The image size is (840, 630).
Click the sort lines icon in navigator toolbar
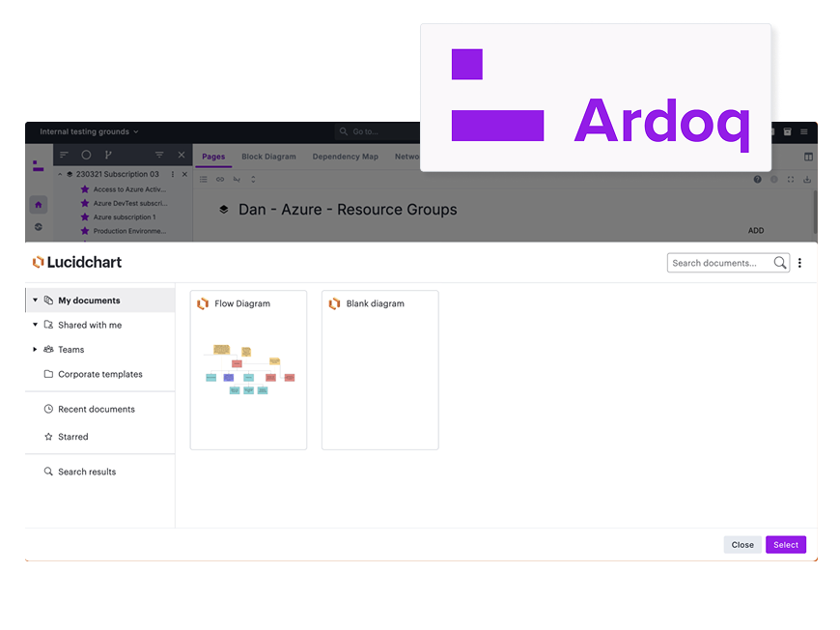65,155
